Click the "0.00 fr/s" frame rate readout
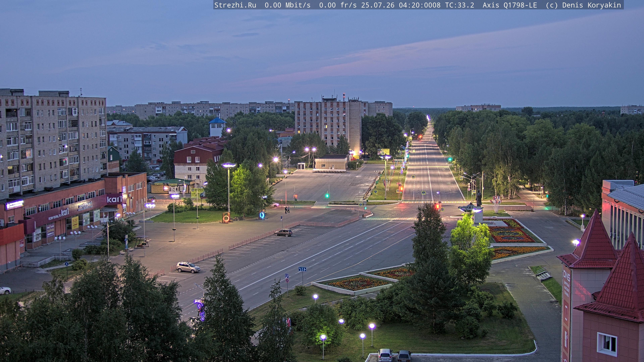Screen dimensions: 644x362 pyautogui.click(x=338, y=5)
